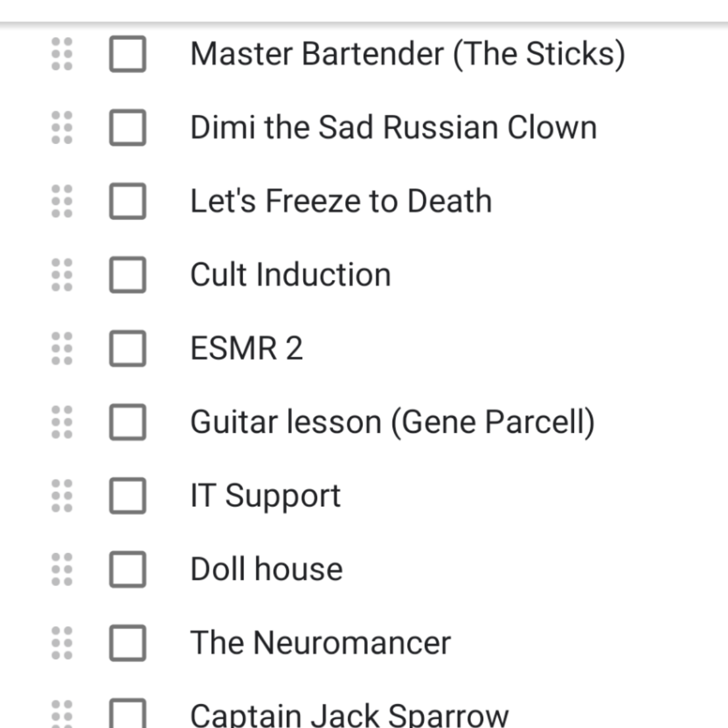Check the Master Bartender (The Sticks) checkbox
The width and height of the screenshot is (728, 728).
tap(128, 54)
